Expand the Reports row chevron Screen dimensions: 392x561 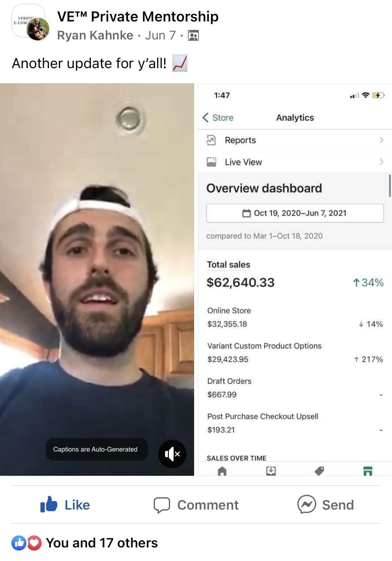tap(381, 140)
